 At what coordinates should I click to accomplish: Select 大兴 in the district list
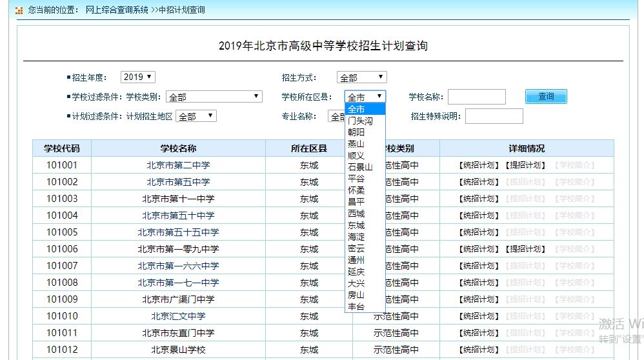pyautogui.click(x=365, y=283)
